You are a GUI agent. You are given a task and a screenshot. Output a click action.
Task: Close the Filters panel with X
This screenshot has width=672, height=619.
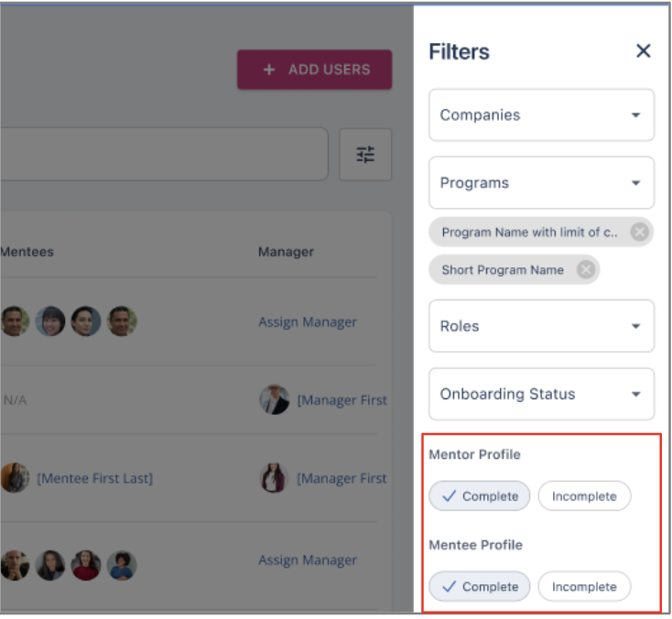click(x=644, y=51)
